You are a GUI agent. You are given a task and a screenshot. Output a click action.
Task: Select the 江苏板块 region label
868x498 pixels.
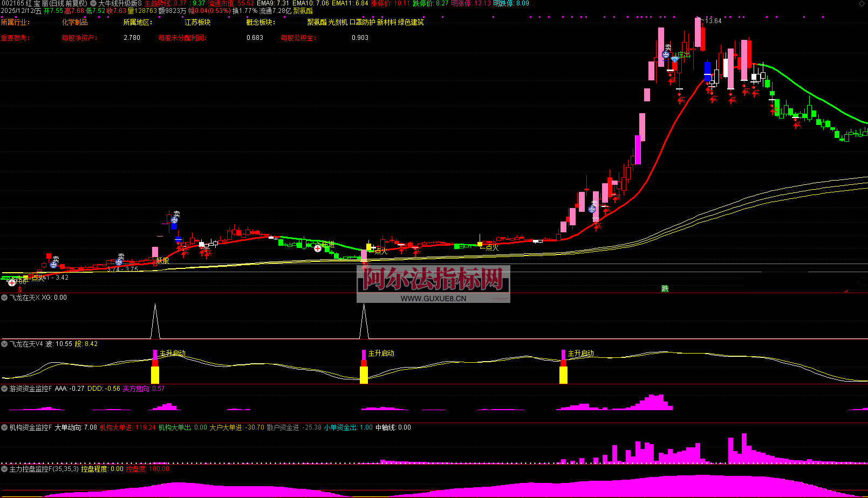pos(197,23)
